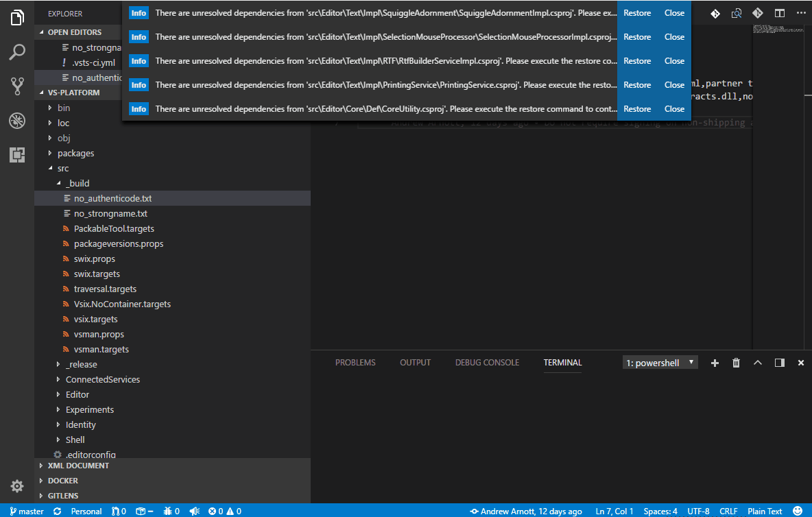
Task: Go to line via Ln 7, Col 1
Action: pos(614,511)
